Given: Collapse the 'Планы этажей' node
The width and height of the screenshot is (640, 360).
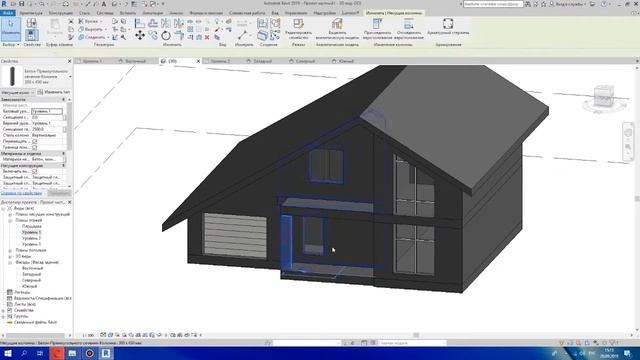Looking at the screenshot, I should [x=10, y=220].
